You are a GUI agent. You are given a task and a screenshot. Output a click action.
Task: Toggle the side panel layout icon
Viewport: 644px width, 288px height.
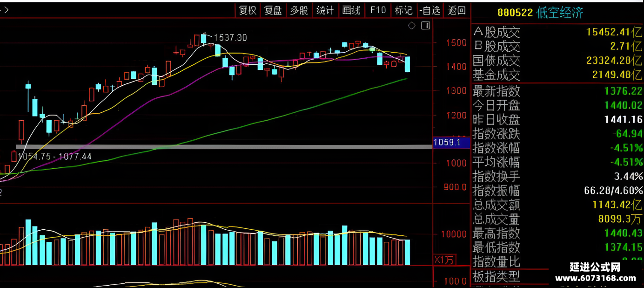tap(426, 26)
